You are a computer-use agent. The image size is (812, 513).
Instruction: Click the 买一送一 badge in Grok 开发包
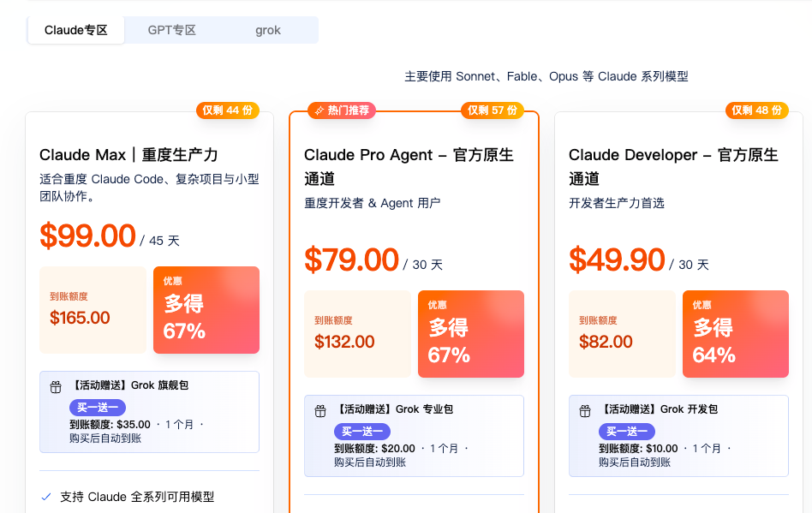click(627, 431)
